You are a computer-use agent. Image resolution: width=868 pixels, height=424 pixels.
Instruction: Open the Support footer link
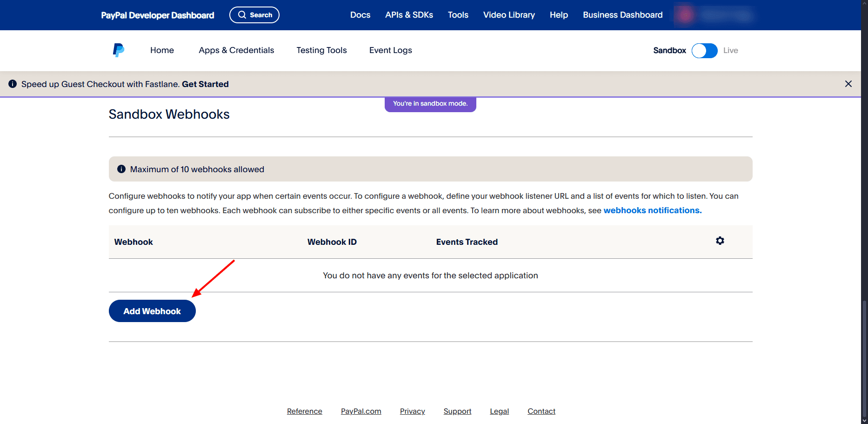click(x=457, y=411)
